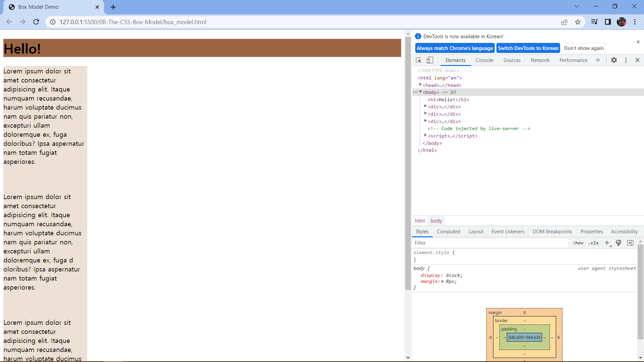Open the Computed styles tab

tap(448, 232)
